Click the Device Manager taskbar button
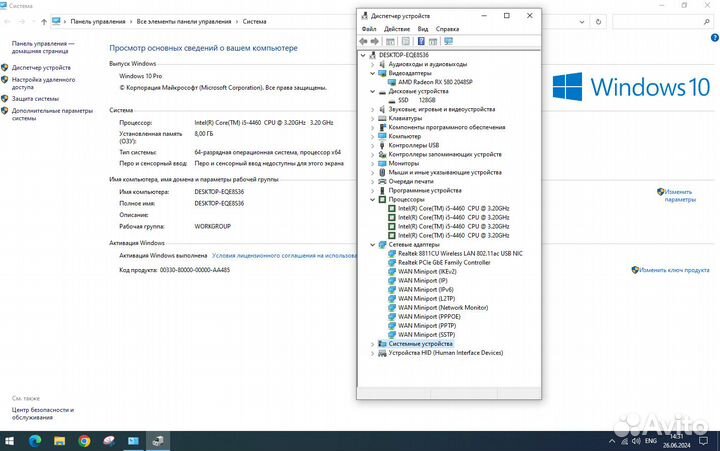This screenshot has height=451, width=720. coord(158,441)
